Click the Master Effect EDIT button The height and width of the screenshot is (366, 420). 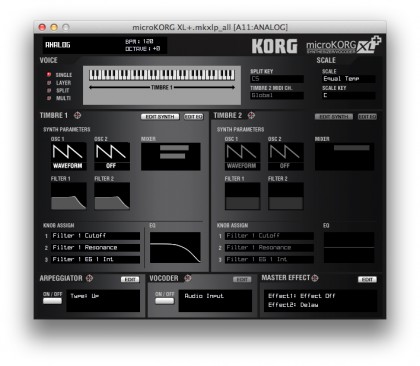(367, 279)
